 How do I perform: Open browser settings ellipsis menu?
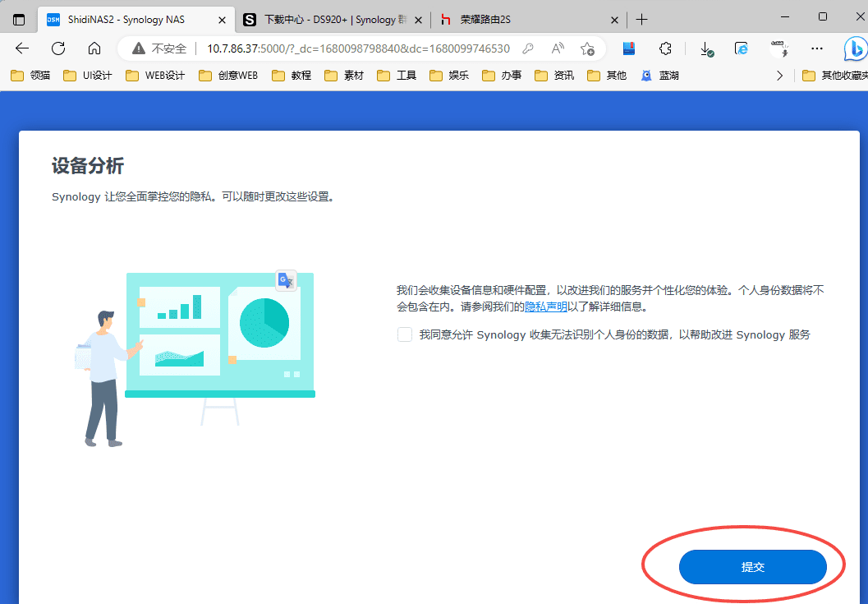[x=816, y=48]
